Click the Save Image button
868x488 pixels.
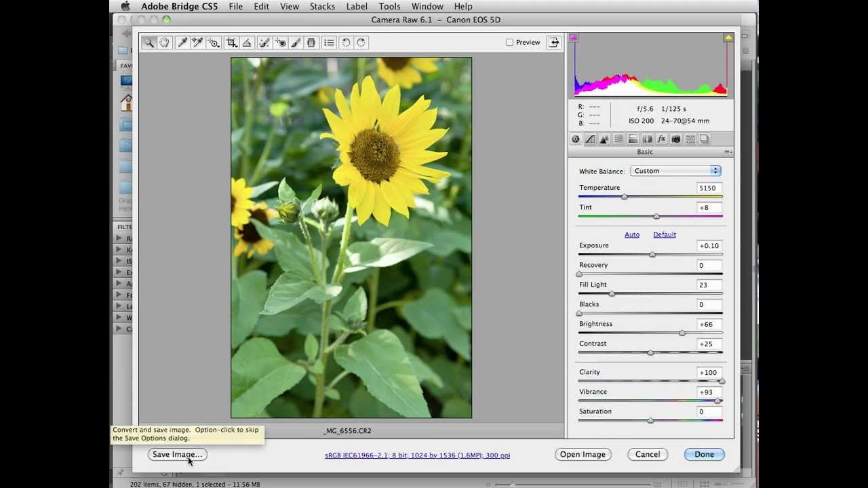177,454
